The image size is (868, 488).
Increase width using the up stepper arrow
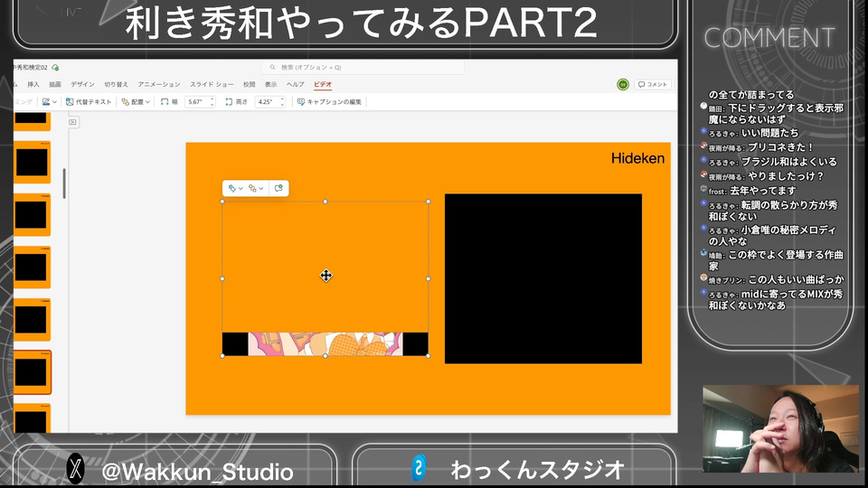point(212,99)
